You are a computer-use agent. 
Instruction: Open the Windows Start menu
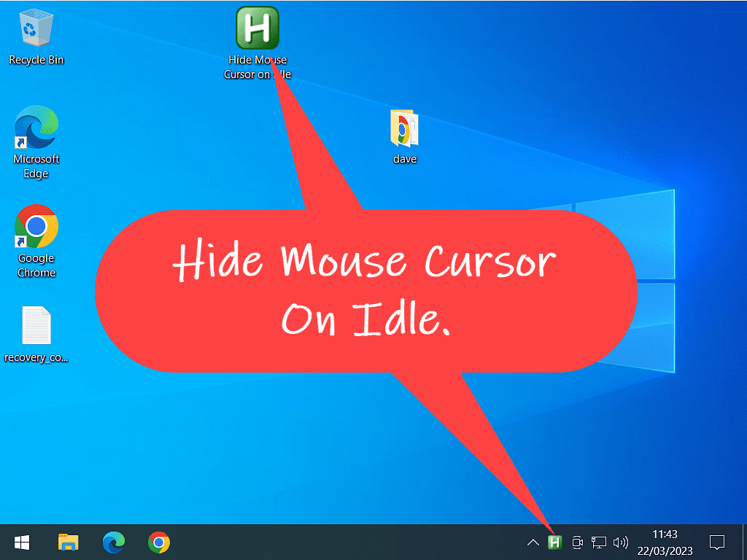tap(22, 542)
